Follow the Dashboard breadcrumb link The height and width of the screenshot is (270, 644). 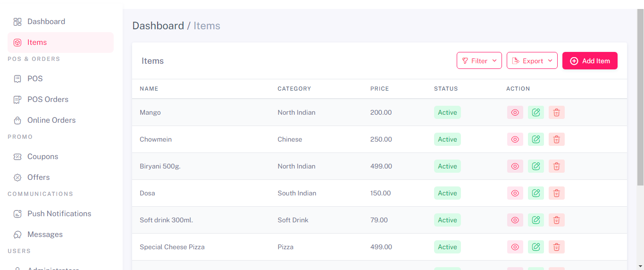pos(158,25)
